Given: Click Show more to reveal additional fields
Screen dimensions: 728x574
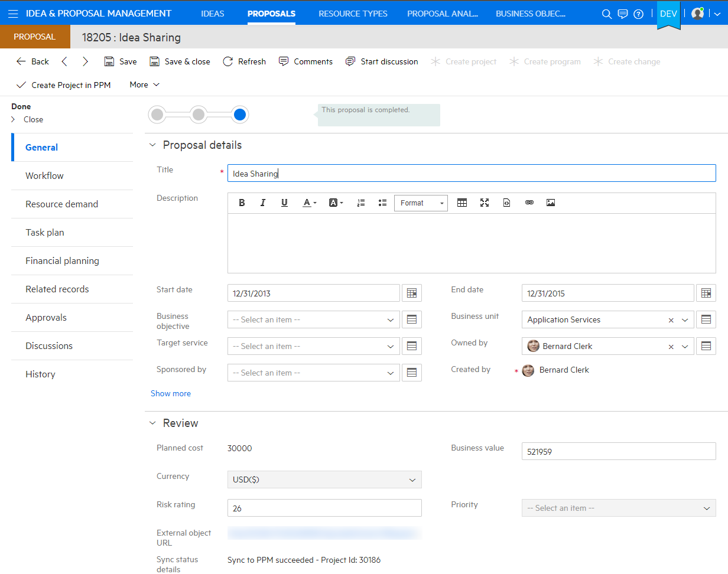Looking at the screenshot, I should point(171,393).
